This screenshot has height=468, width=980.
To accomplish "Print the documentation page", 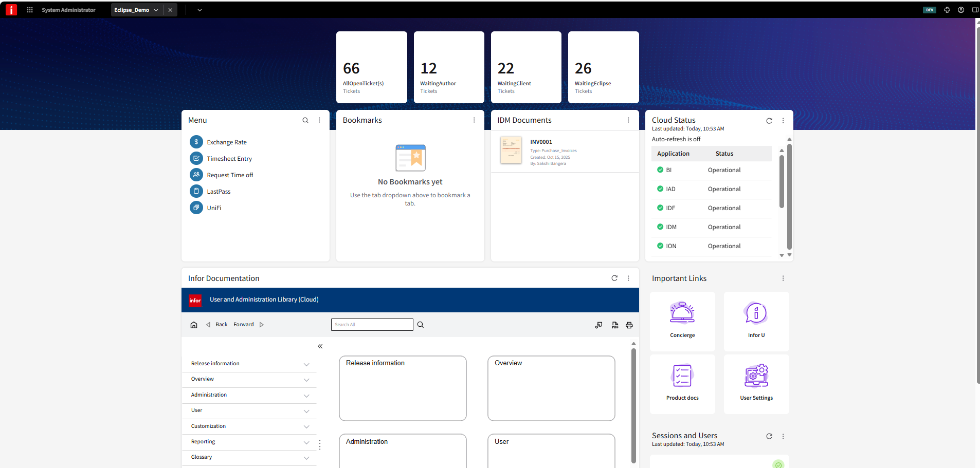I will click(629, 325).
